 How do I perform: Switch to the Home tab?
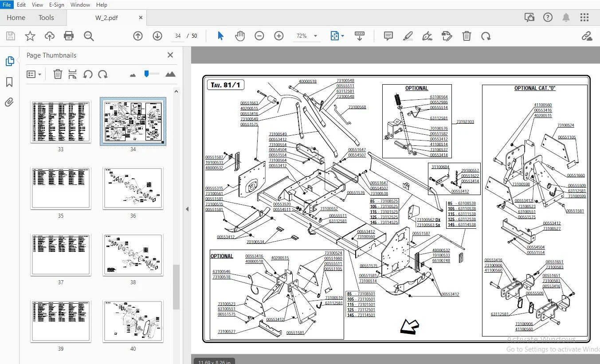point(16,18)
